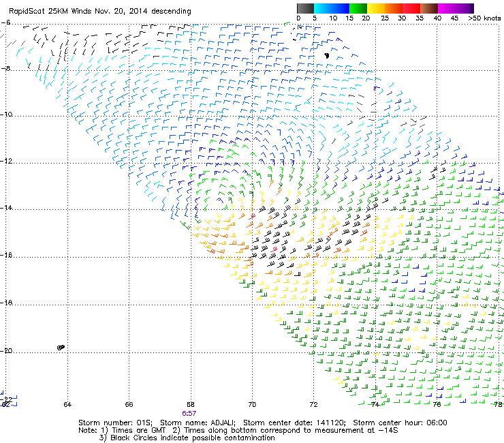Click the '78' longitude axis label

499,404
